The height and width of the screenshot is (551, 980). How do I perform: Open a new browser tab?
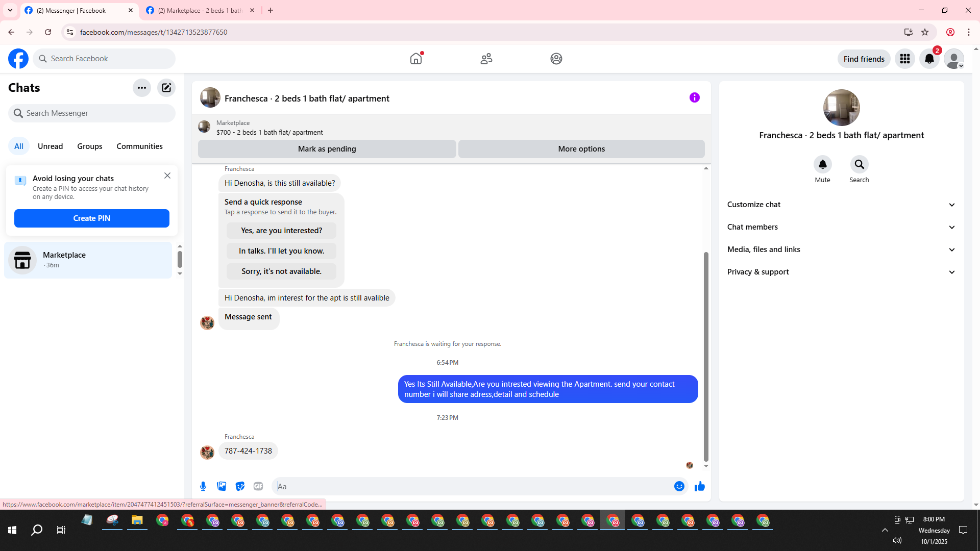pyautogui.click(x=271, y=10)
